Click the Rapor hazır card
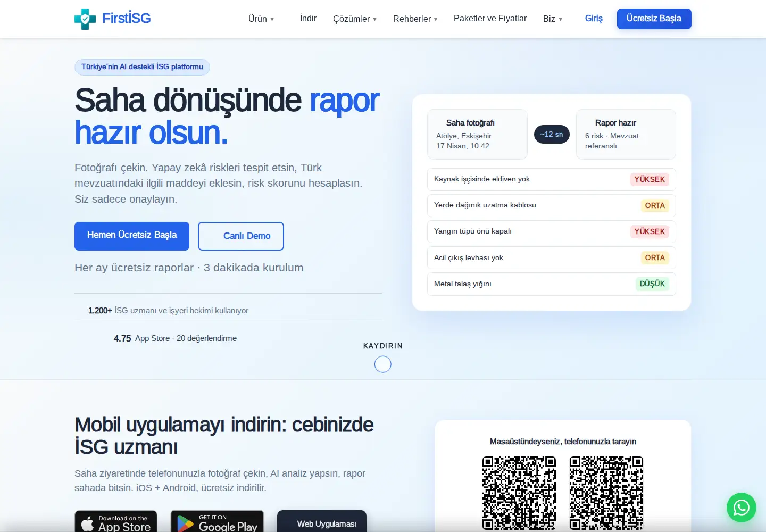 [626, 134]
